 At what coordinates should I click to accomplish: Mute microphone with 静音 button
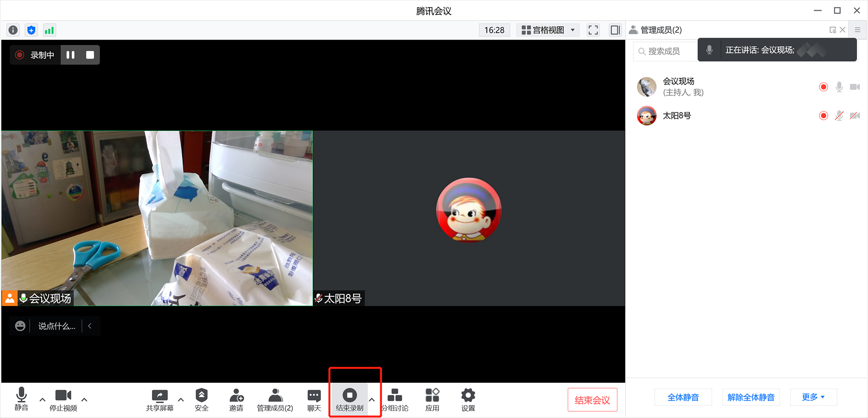click(x=21, y=399)
